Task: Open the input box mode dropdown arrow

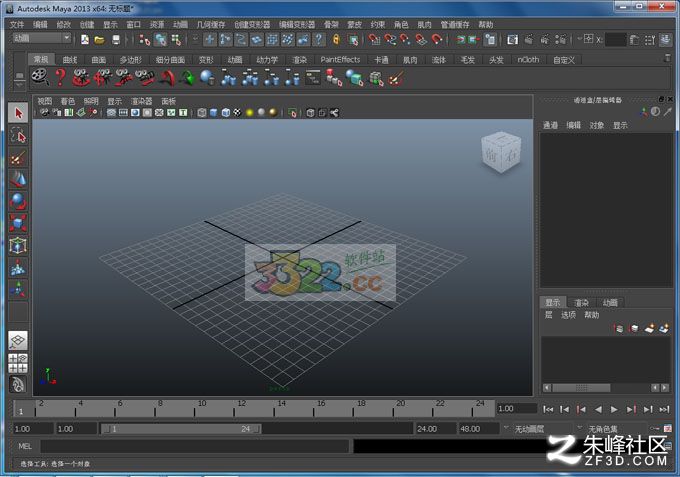Action: pyautogui.click(x=579, y=39)
